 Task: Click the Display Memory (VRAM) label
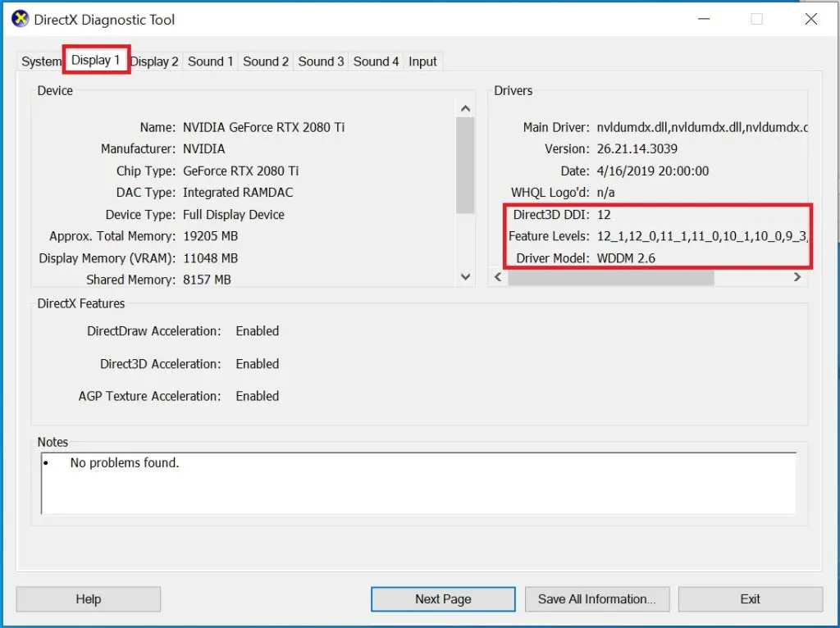click(x=107, y=258)
